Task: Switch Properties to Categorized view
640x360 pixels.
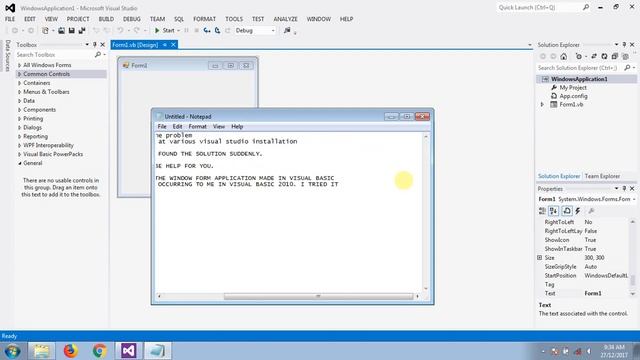Action: [x=542, y=211]
